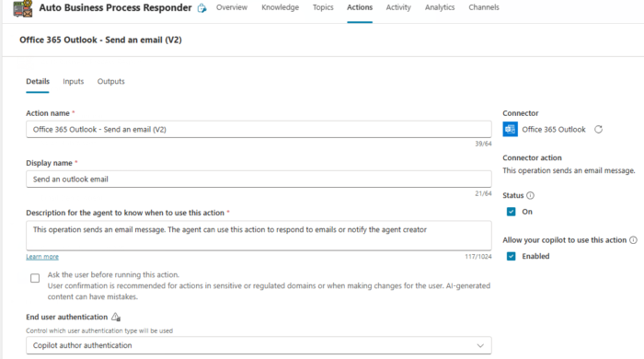Screen dimensions: 644x359
Task: Open the Status info icon
Action: tap(530, 195)
